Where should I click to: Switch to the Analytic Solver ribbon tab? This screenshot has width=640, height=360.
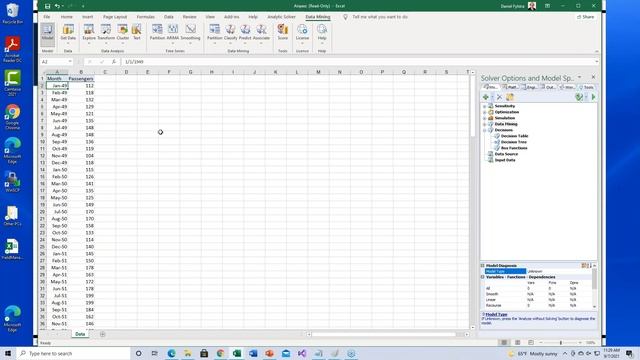(x=281, y=17)
